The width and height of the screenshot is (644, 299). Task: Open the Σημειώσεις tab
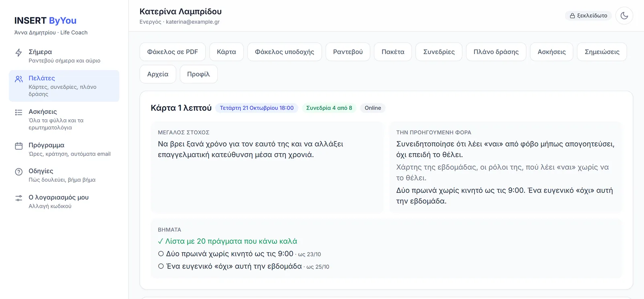[602, 52]
